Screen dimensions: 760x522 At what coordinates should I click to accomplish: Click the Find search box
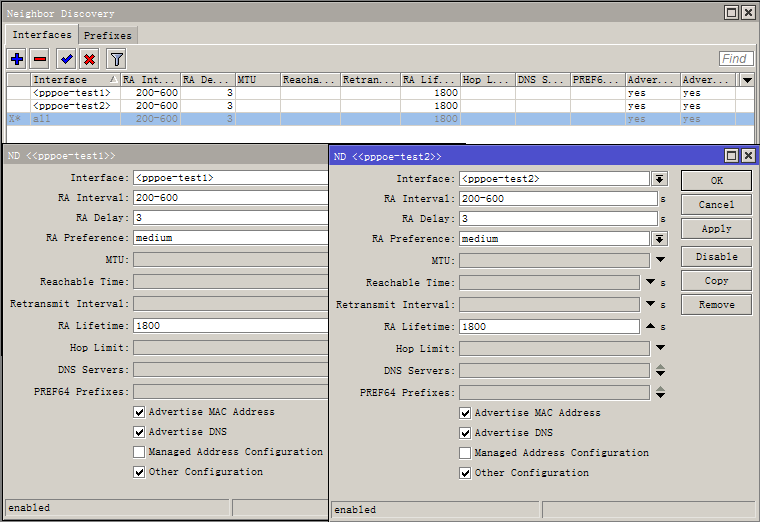(x=736, y=59)
